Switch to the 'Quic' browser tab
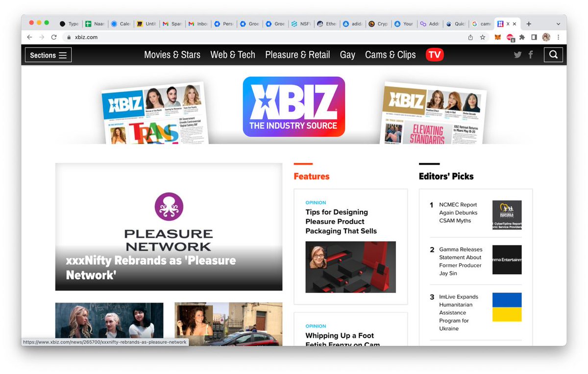Viewport: 588px width, 374px height. [x=456, y=24]
